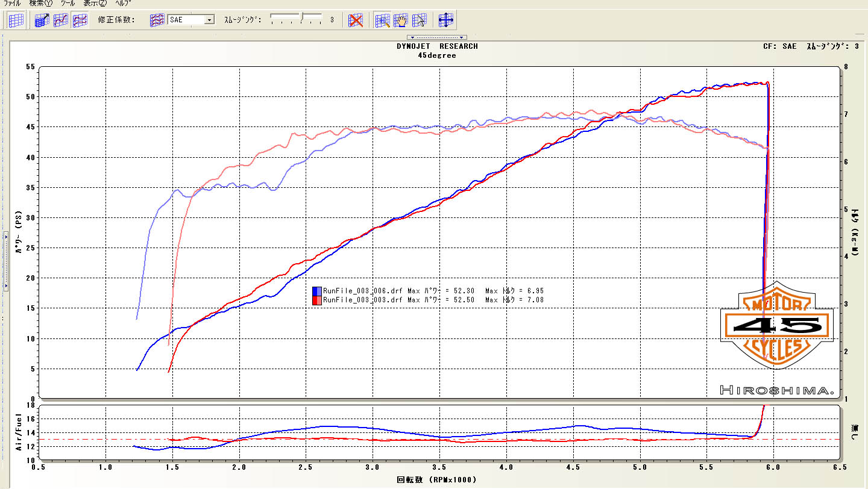This screenshot has height=489, width=868.
Task: Open the ヘルプ menu
Action: [123, 3]
